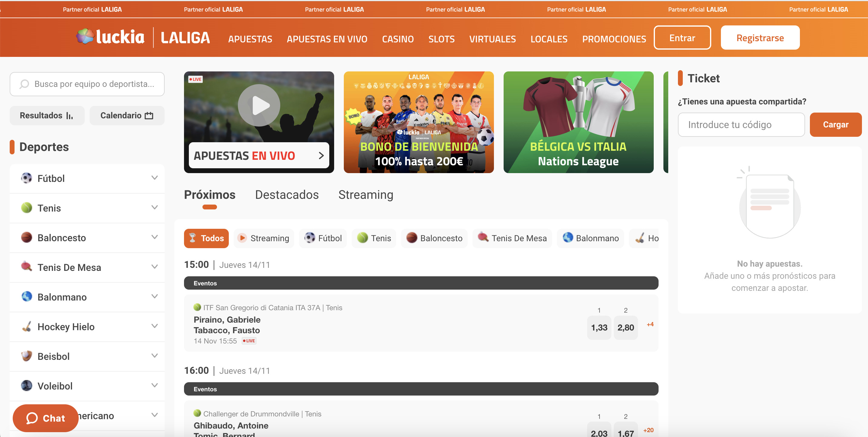This screenshot has width=868, height=437.
Task: Open +4 more markets for Piraino match
Action: [650, 324]
